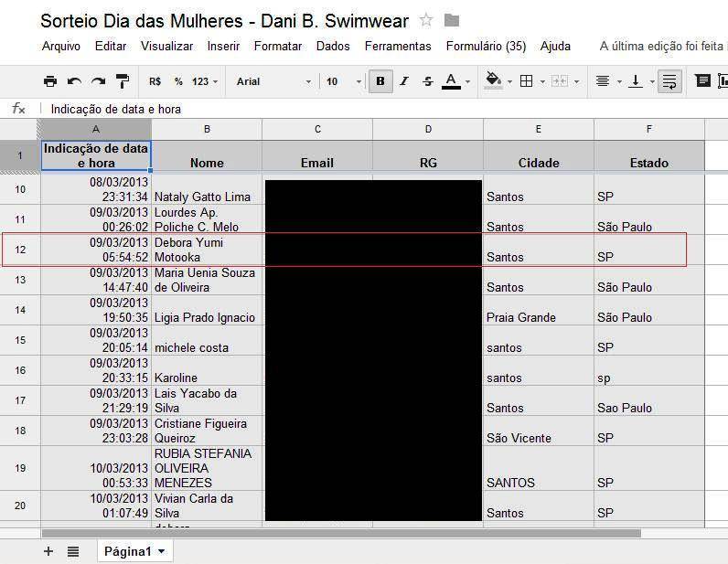
Task: Open the Ferramentas menu
Action: (x=398, y=46)
